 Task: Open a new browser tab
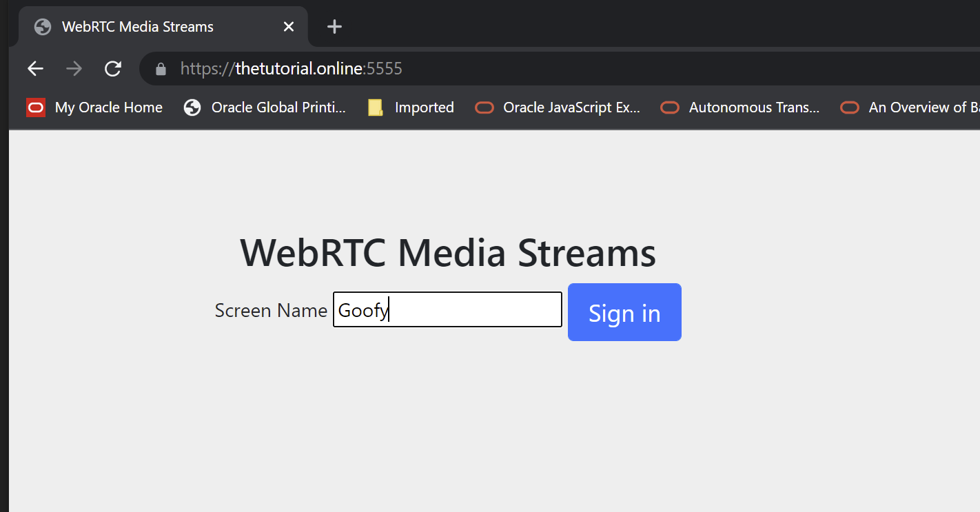coord(334,27)
